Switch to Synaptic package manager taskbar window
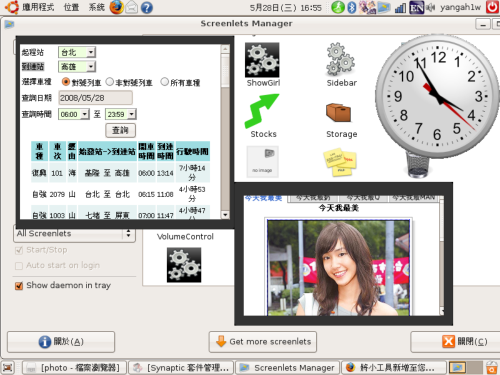Image resolution: width=500 pixels, height=375 pixels. coord(182,367)
